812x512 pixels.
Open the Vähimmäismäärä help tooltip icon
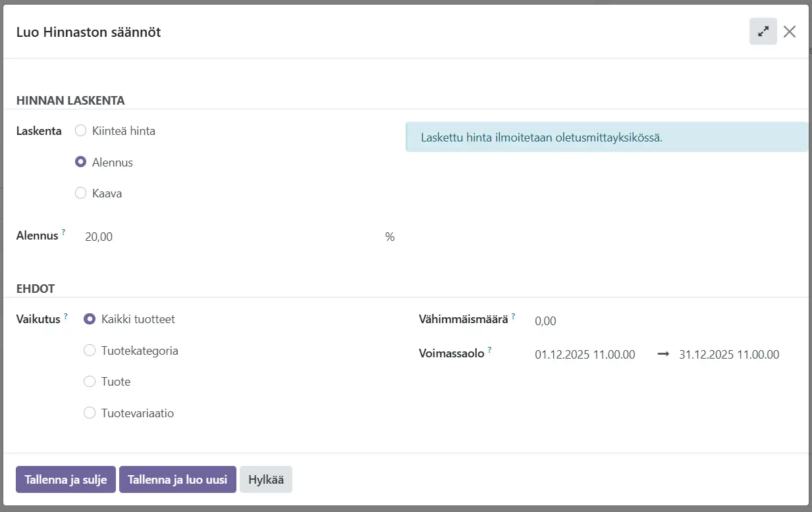[513, 316]
